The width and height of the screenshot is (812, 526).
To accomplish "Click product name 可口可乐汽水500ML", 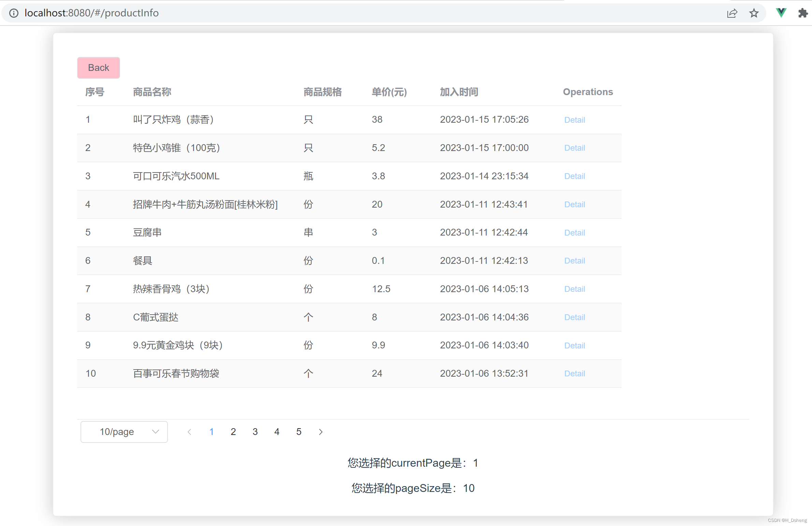I will (176, 176).
